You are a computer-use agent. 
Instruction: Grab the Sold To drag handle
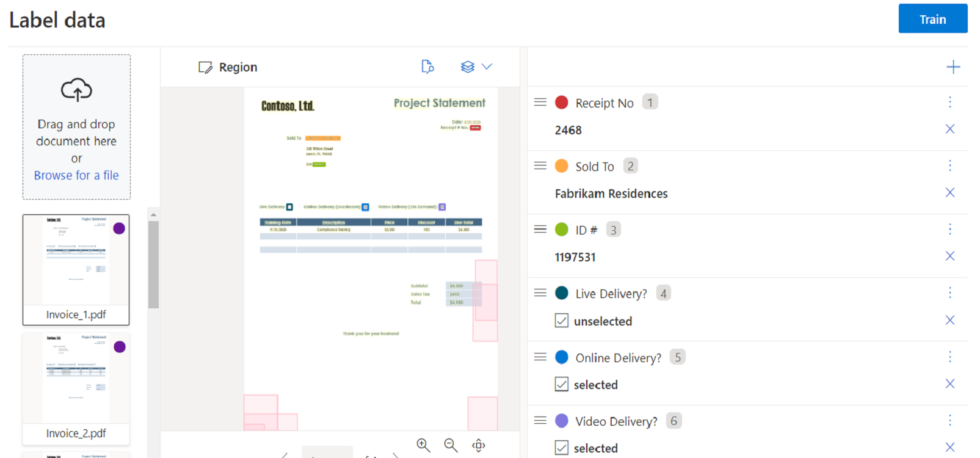(540, 165)
